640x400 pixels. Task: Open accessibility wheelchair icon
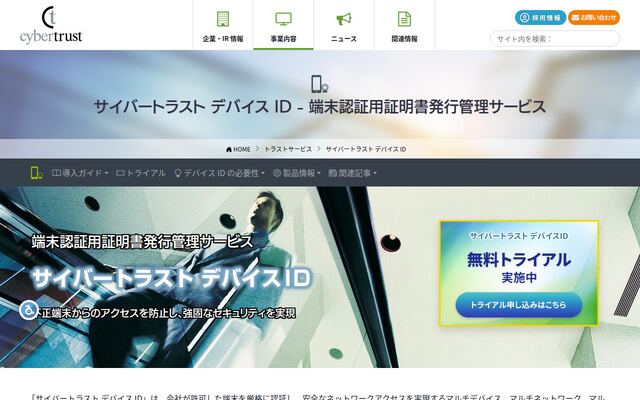[x=29, y=310]
